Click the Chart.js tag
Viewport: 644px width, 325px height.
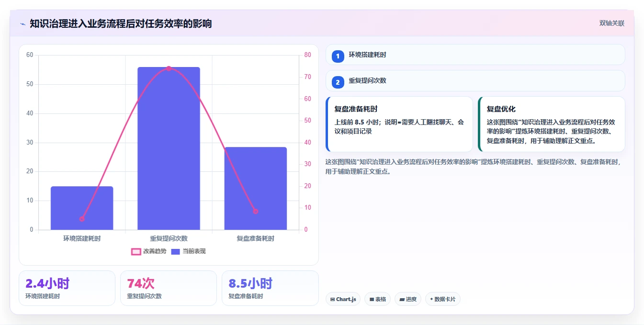coord(343,299)
